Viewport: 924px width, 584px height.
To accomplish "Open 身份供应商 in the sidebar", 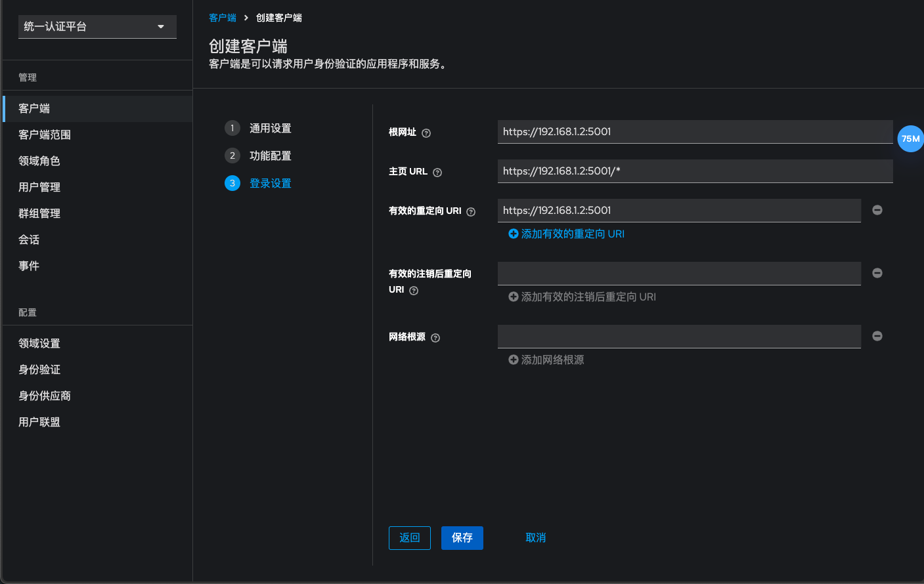I will point(45,396).
